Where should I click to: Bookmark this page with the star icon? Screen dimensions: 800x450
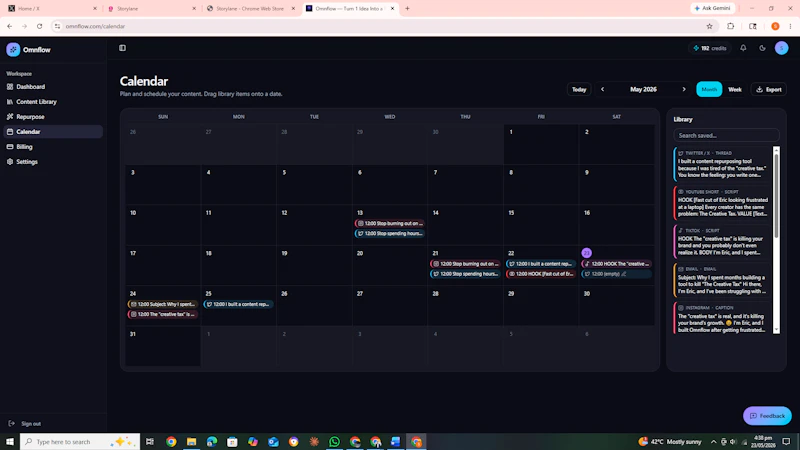point(709,26)
